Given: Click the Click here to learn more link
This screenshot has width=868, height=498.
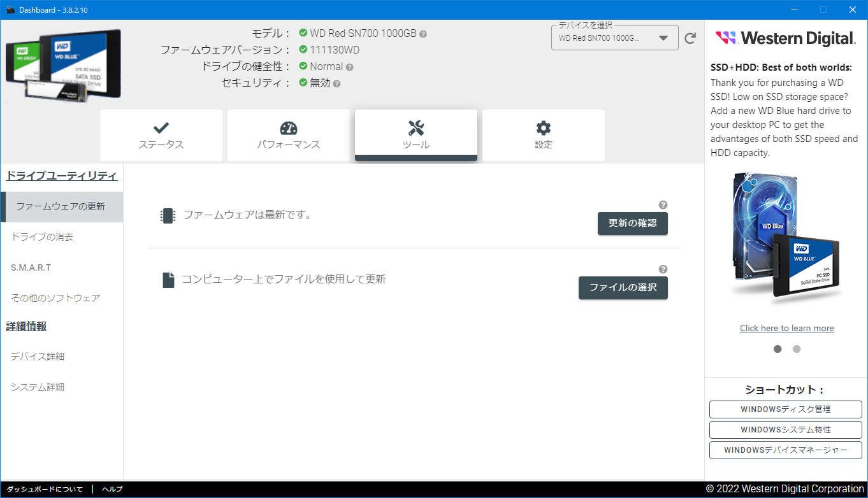Looking at the screenshot, I should 787,328.
